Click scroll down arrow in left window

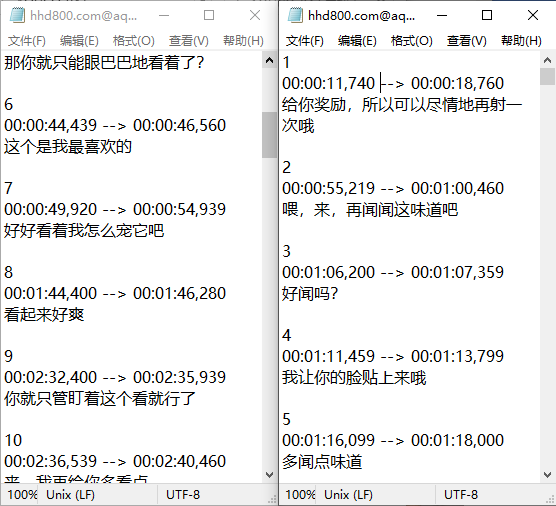[x=269, y=474]
